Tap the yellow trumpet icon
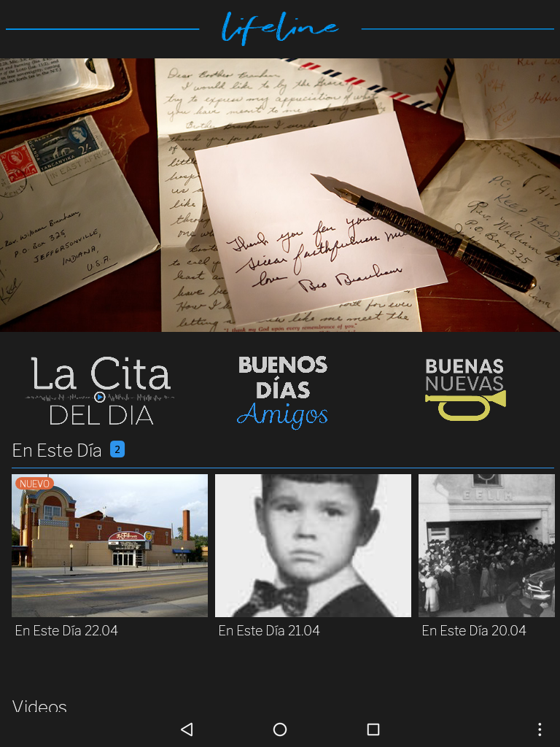This screenshot has width=560, height=747. click(465, 406)
